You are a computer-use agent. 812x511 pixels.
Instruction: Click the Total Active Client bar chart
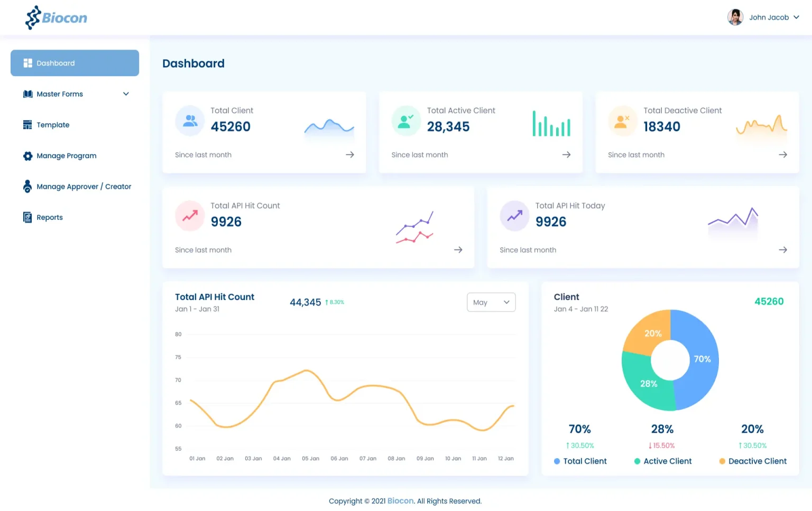pyautogui.click(x=551, y=124)
